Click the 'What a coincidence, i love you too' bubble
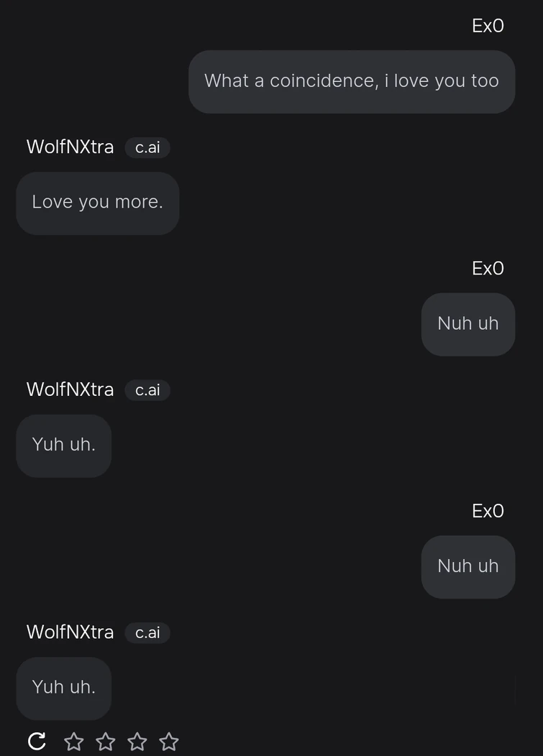This screenshot has width=543, height=756. tap(352, 81)
